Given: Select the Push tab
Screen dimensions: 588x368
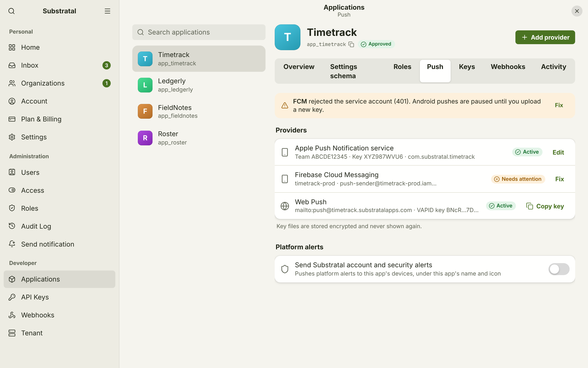Looking at the screenshot, I should [x=435, y=71].
